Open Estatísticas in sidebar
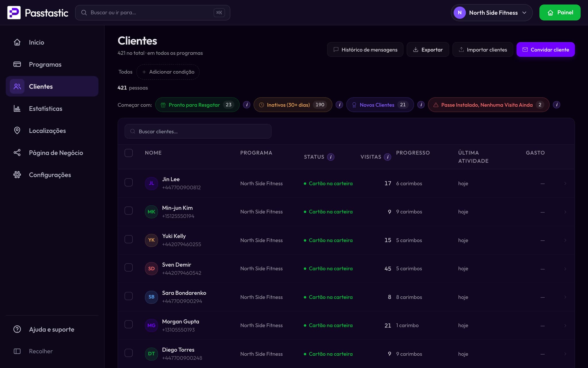Viewport: 588px width, 368px height. coord(52,109)
